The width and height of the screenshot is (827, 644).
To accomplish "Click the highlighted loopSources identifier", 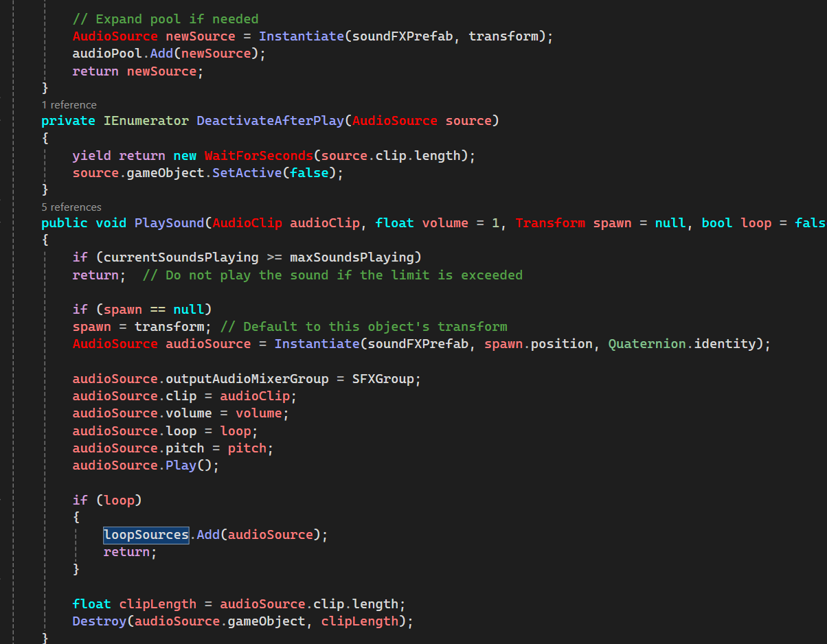I will [146, 535].
